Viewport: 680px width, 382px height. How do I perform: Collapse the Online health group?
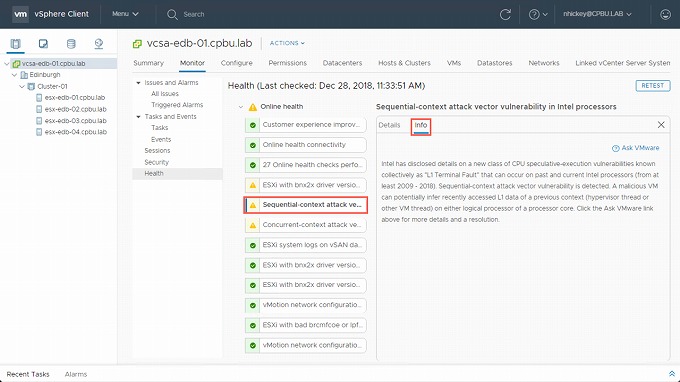pyautogui.click(x=241, y=107)
